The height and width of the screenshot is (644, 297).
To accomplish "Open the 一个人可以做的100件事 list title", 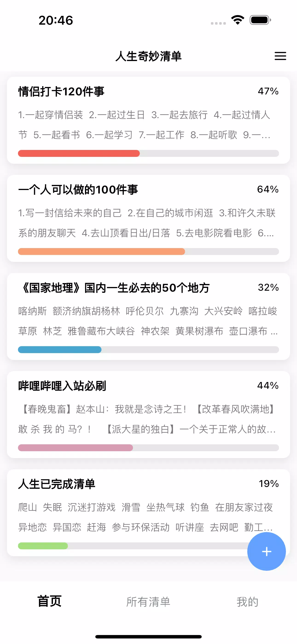I will click(78, 190).
